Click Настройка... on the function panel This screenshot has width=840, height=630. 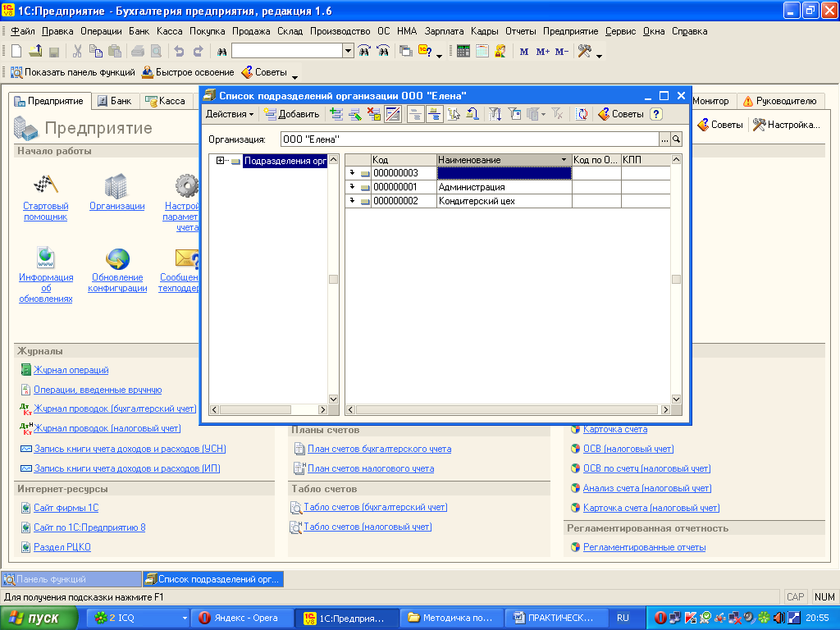tap(787, 125)
